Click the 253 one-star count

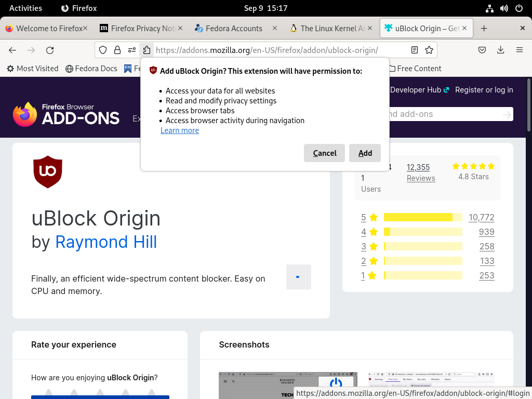tap(487, 275)
